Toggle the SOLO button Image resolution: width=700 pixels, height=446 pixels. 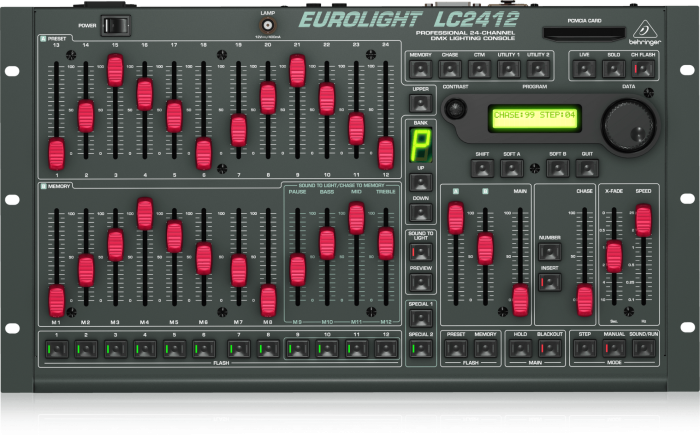pyautogui.click(x=614, y=69)
